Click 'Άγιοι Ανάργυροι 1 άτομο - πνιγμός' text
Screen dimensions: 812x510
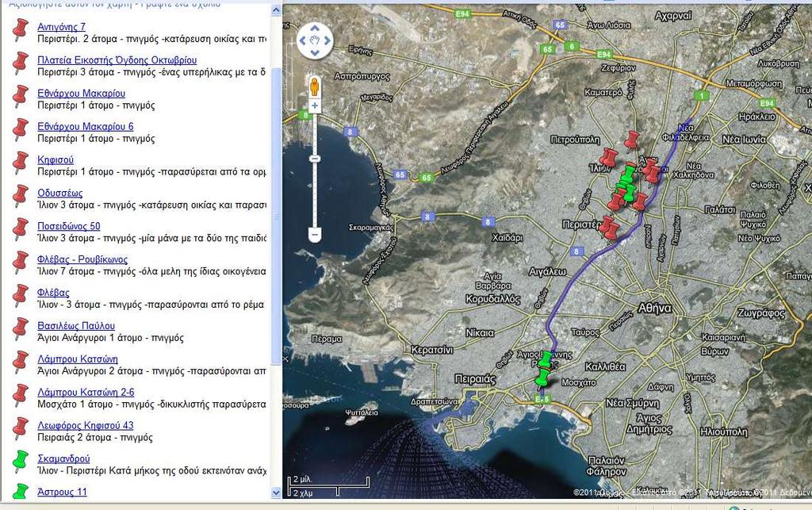(x=110, y=338)
